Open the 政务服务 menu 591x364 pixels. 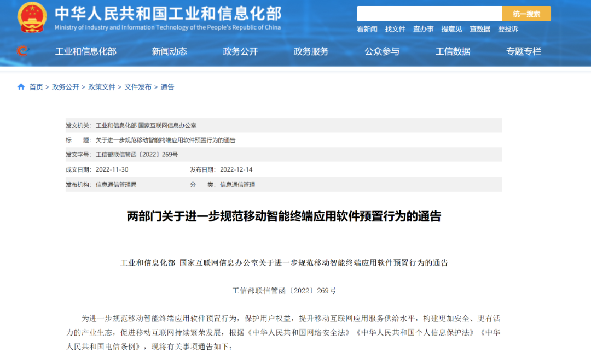311,51
